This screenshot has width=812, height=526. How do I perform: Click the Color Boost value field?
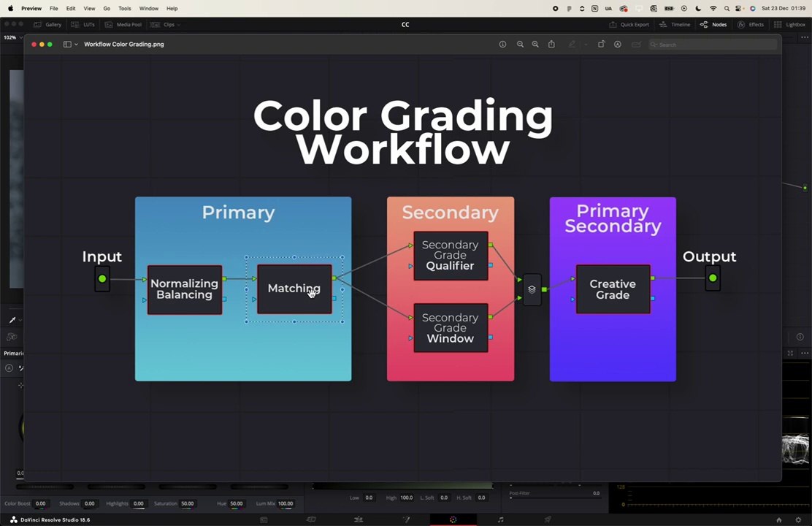pos(40,503)
